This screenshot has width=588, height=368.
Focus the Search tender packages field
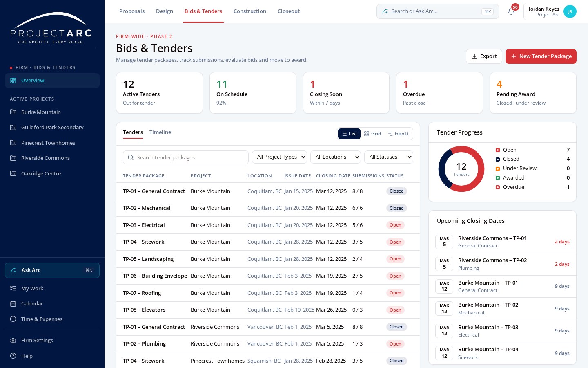pyautogui.click(x=186, y=157)
